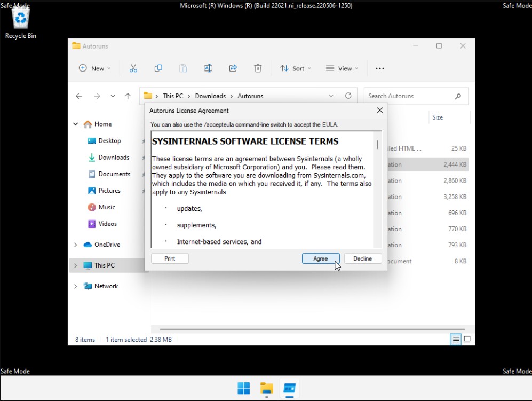Screen dimensions: 532x401
Task: Switch to details view icon
Action: point(456,339)
